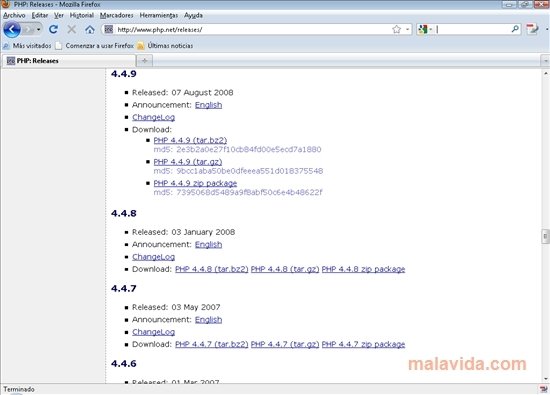550x395 pixels.
Task: Reload the current page
Action: point(53,29)
